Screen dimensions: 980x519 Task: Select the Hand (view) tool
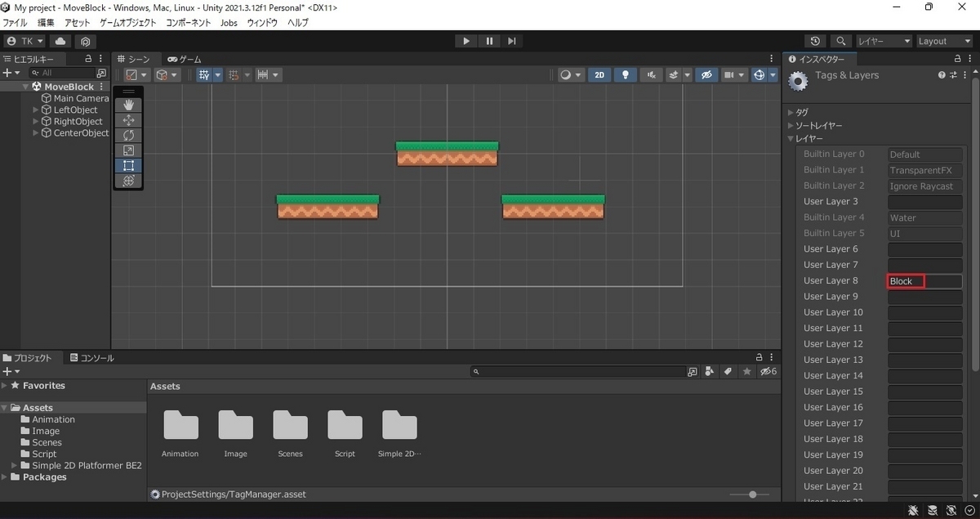128,105
